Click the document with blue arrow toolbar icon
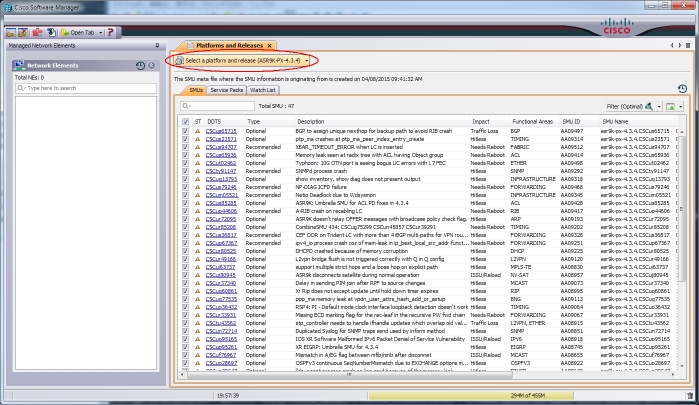 51,32
